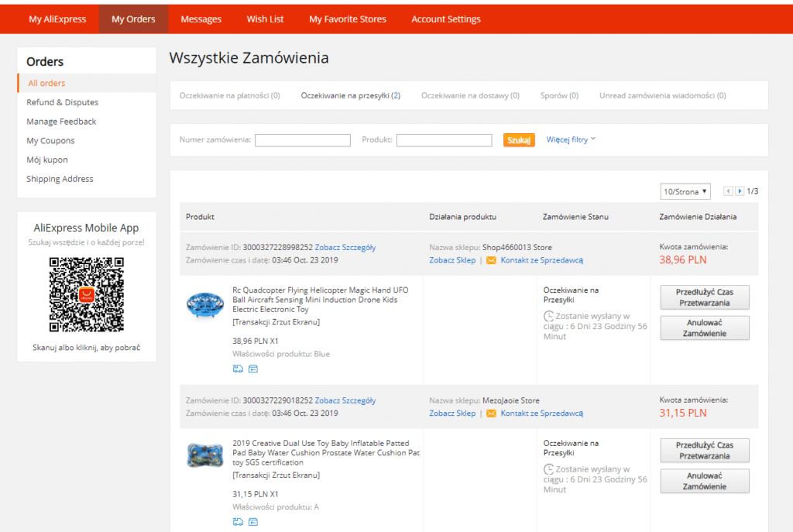793x532 pixels.
Task: Click Kontakt ze Sprzedawcą for MezoJaoie Store
Action: [x=541, y=414]
